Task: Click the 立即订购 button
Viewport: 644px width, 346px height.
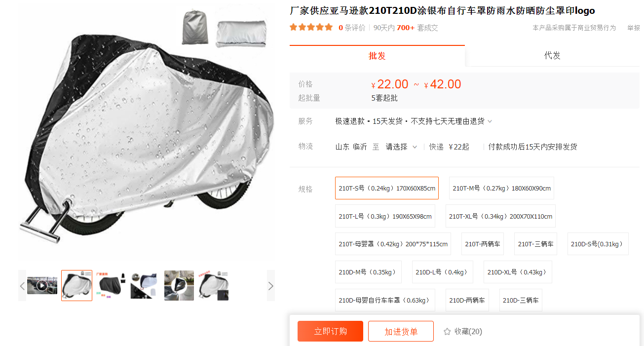Action: [x=330, y=331]
